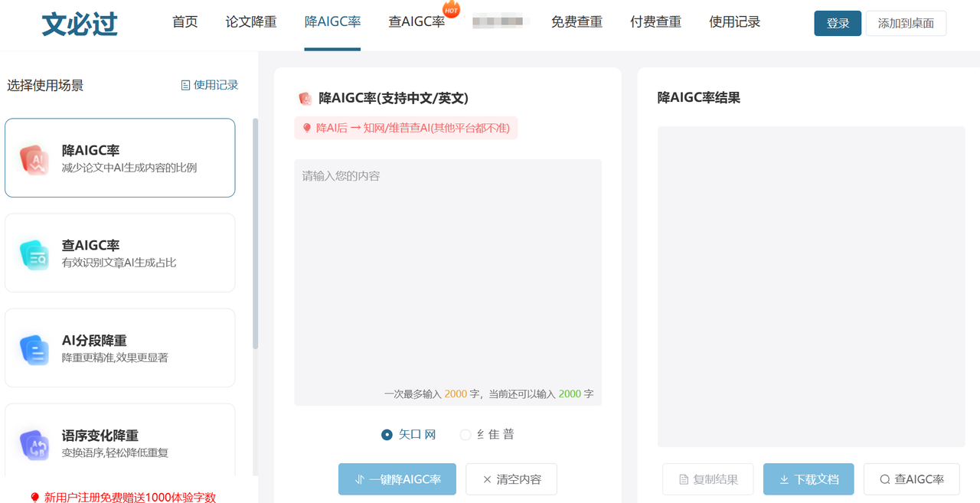Click the 降AI后 → 知网/维普查AI warning banner
980x503 pixels.
406,128
